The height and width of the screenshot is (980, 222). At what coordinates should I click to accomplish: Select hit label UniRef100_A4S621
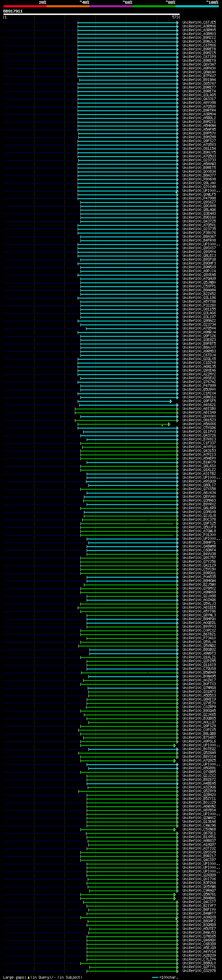(x=199, y=405)
